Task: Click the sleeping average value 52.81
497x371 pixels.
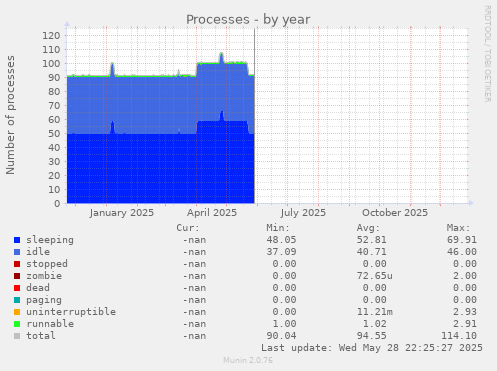Action: tap(372, 240)
